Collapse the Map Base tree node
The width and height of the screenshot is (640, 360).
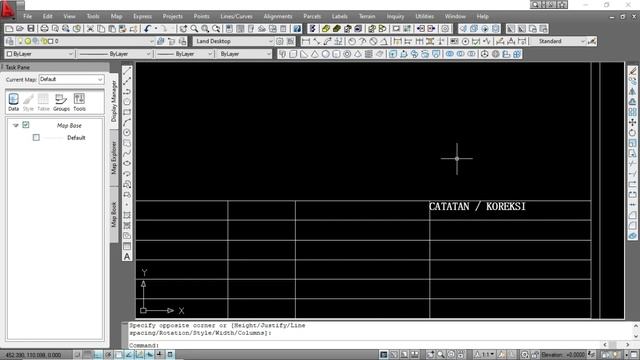[16, 125]
